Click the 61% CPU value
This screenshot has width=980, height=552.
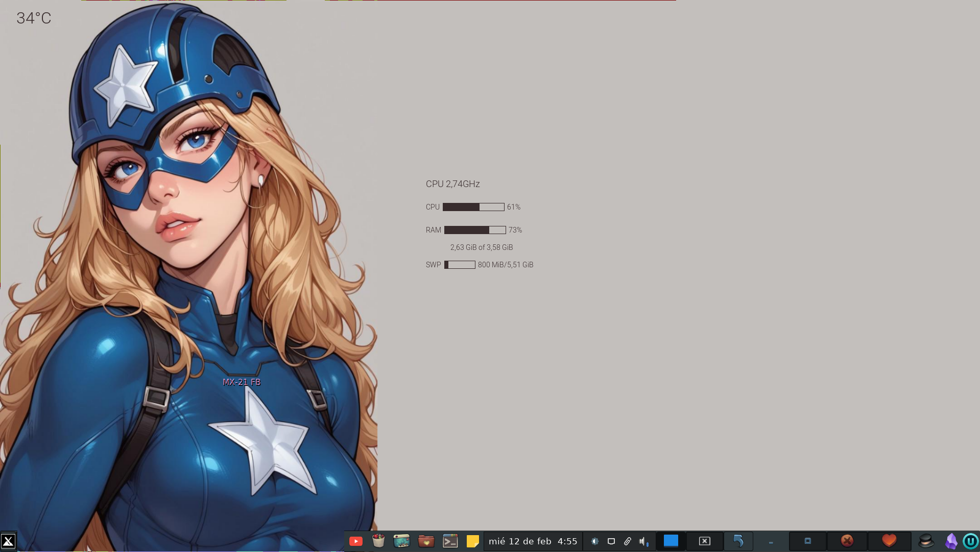514,207
